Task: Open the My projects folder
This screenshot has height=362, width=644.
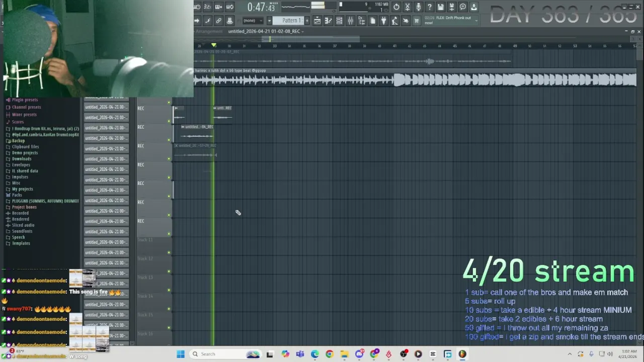Action: click(x=22, y=189)
